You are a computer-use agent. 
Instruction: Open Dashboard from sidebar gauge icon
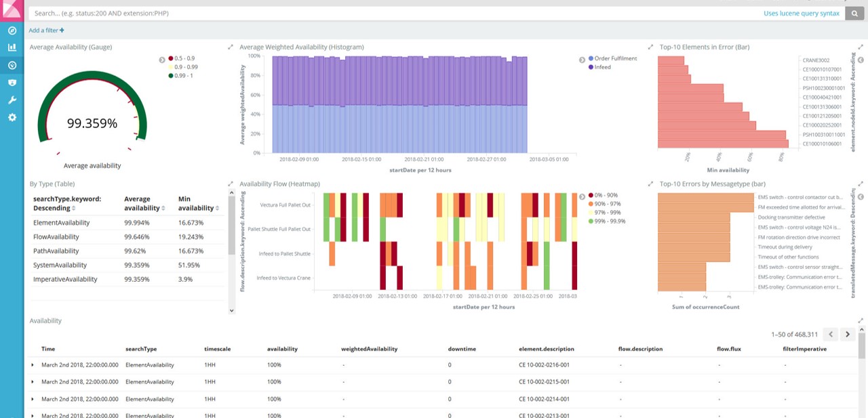(x=12, y=65)
